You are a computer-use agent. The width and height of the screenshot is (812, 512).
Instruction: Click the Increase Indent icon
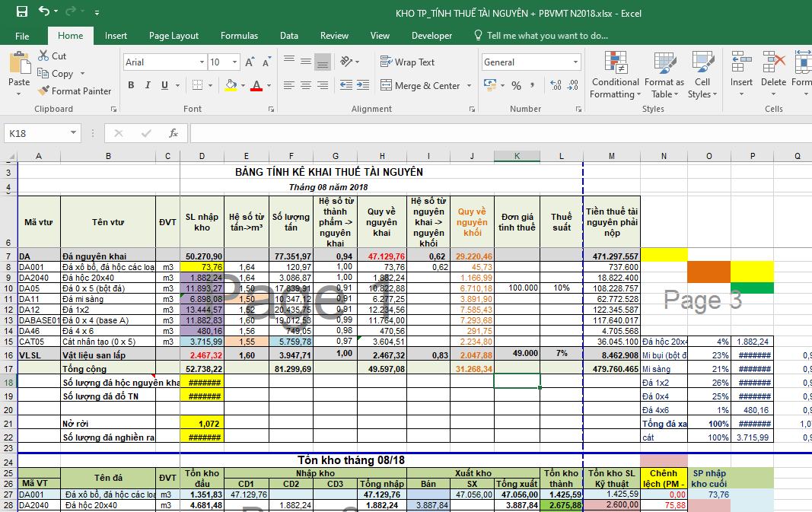[x=361, y=86]
